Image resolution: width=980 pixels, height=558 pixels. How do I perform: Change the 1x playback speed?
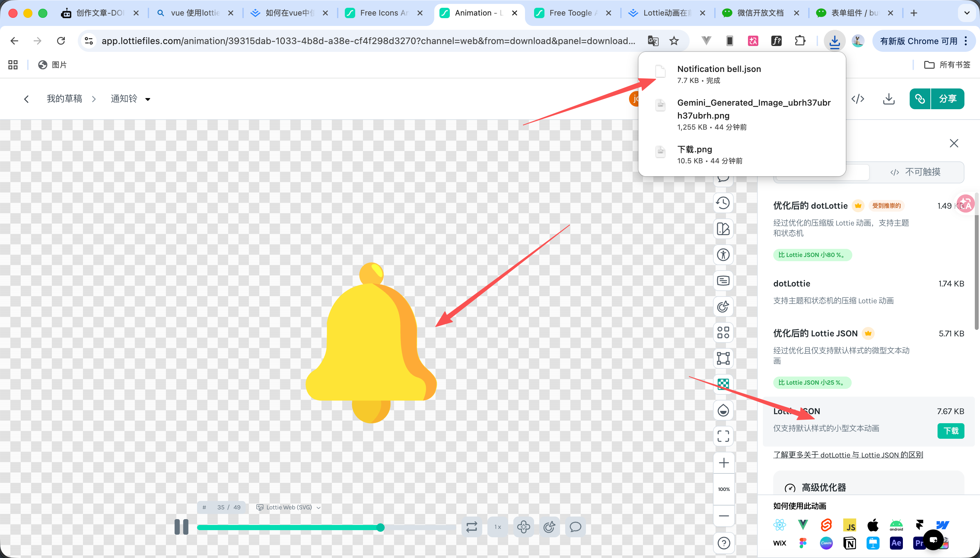pyautogui.click(x=497, y=527)
